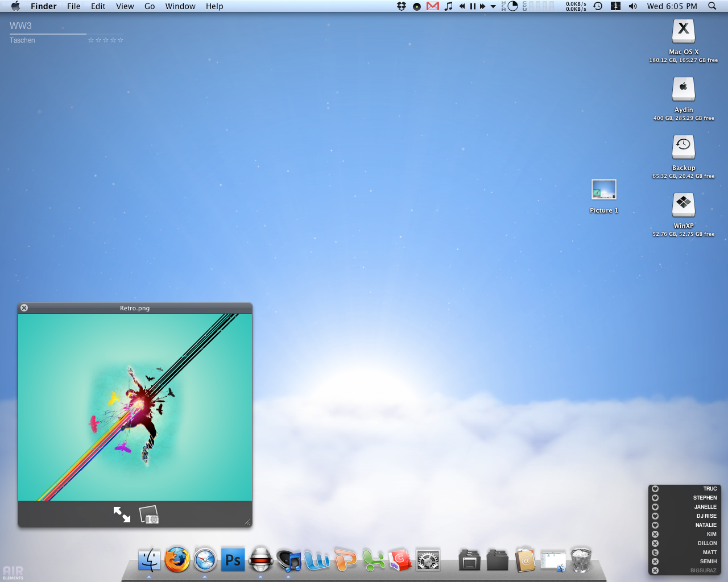
Task: Launch Firefox from the dock
Action: [177, 560]
